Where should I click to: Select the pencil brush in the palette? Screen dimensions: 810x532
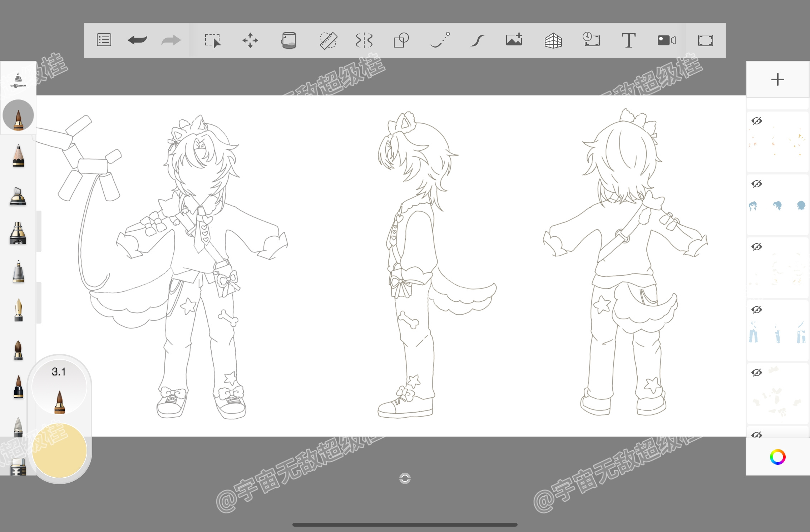18,156
